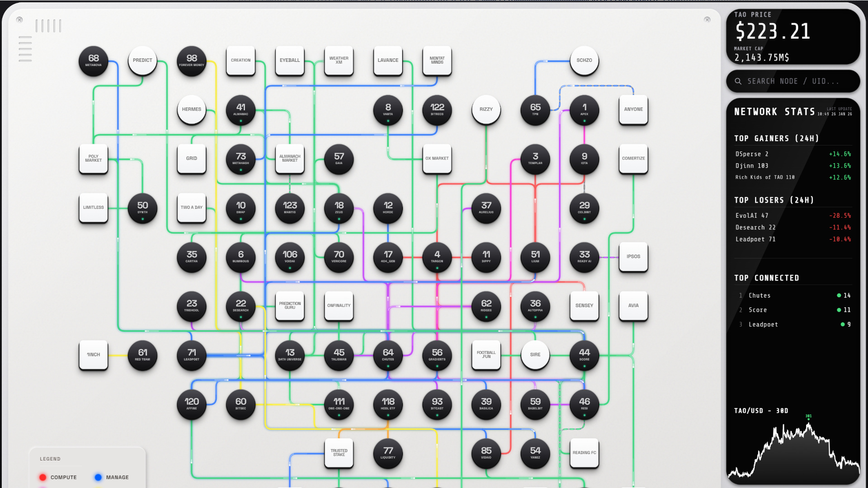Click the Templar node 3 on the map

(x=535, y=159)
